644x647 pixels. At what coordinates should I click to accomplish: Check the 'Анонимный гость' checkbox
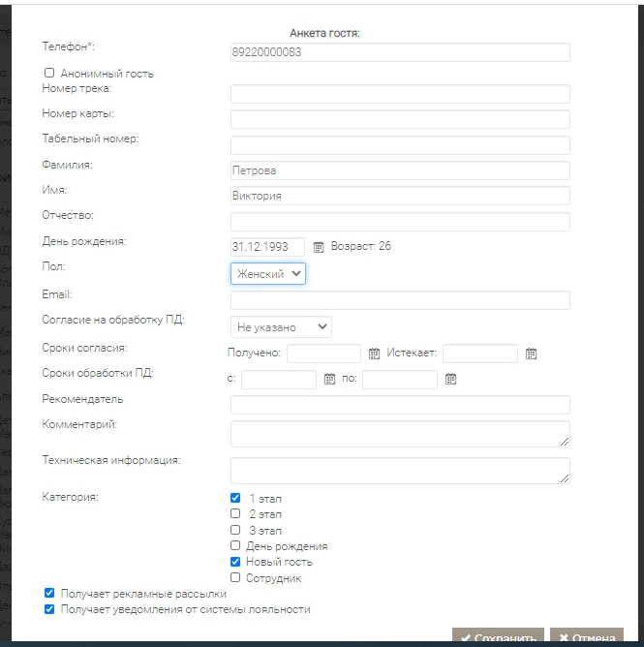(49, 73)
